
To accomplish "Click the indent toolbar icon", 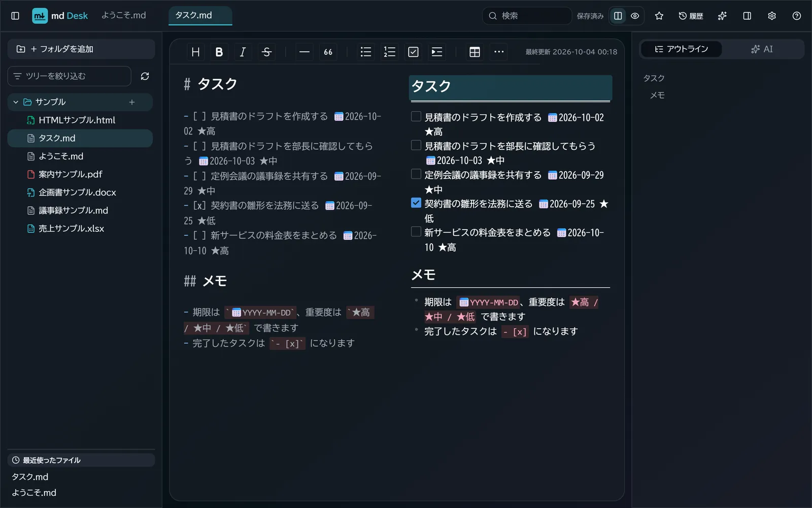I will (x=437, y=52).
